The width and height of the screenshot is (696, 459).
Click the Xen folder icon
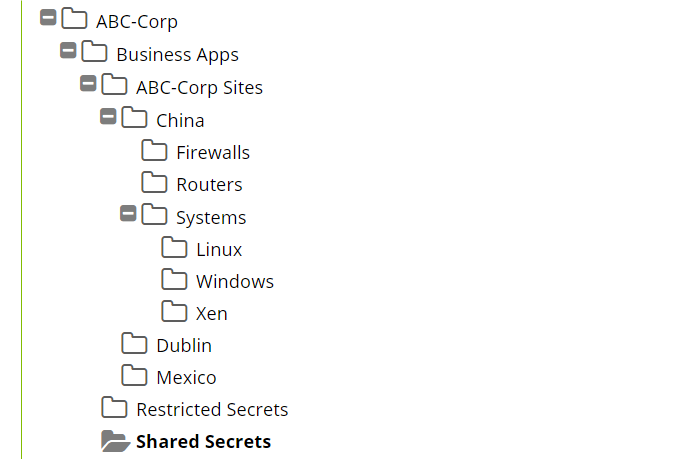(x=174, y=311)
